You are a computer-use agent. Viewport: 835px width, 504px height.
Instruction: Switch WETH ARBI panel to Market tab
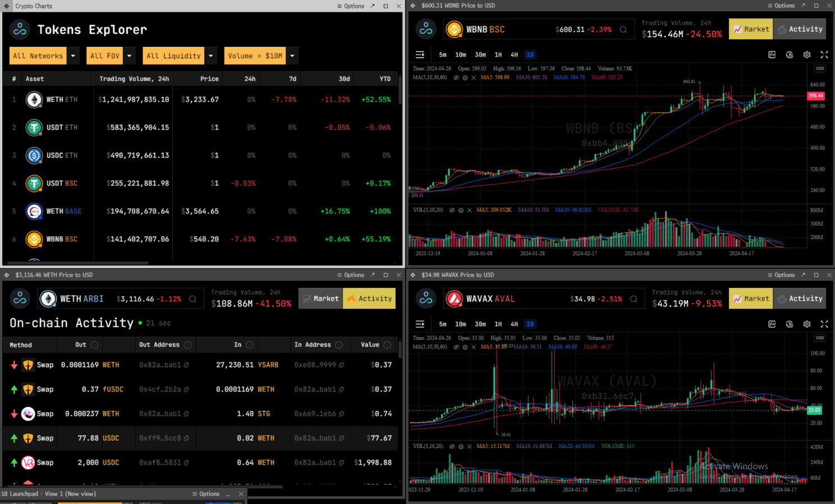pyautogui.click(x=320, y=299)
